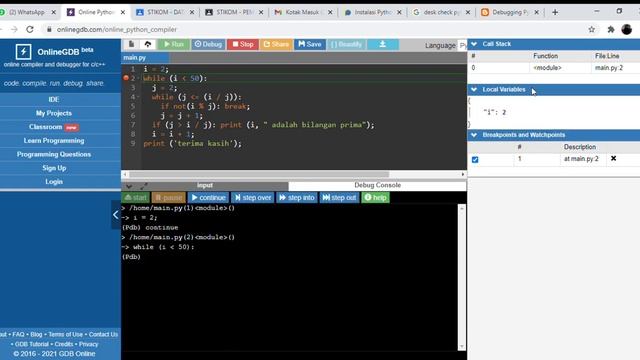Open the Contact Us footer link
640x360 pixels.
(103, 334)
